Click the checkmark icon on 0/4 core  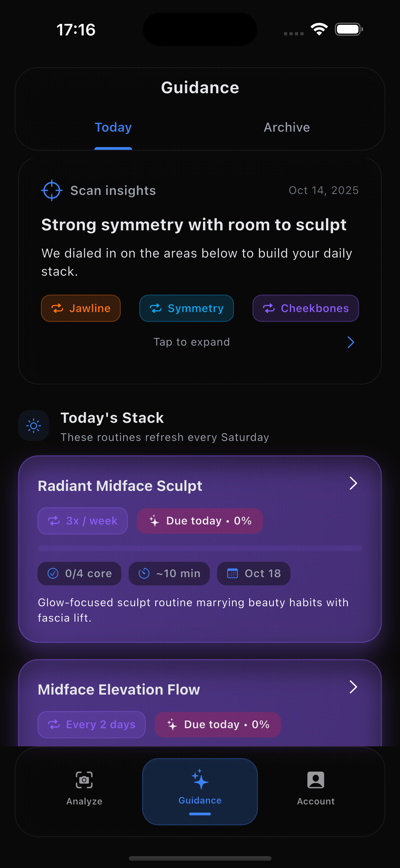click(x=52, y=574)
